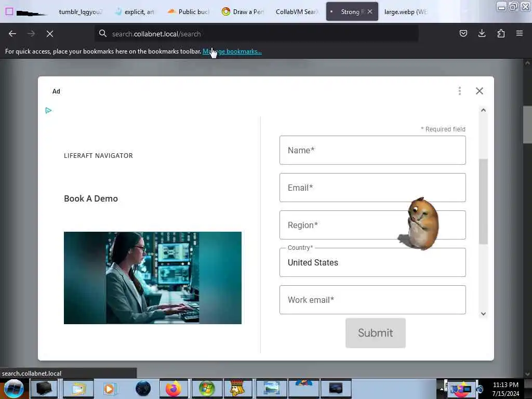532x399 pixels.
Task: Launch the Solitaire king card taskbar icon
Action: 237,389
